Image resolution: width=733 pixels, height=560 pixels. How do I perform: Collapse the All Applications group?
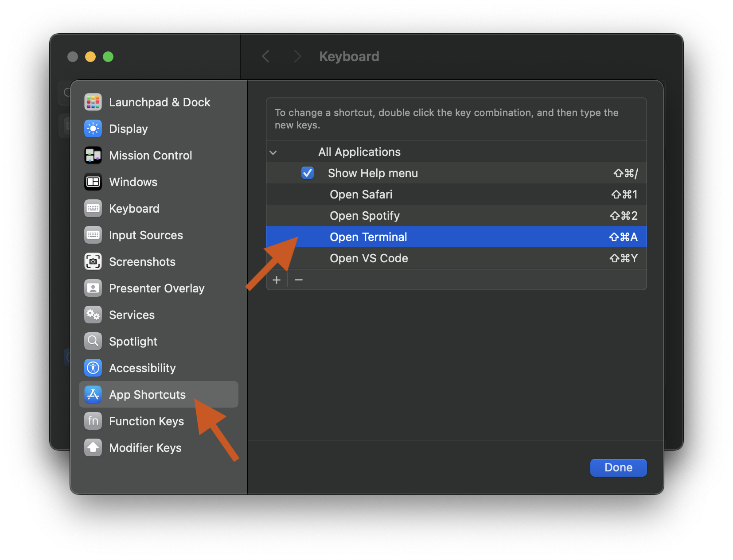(273, 152)
